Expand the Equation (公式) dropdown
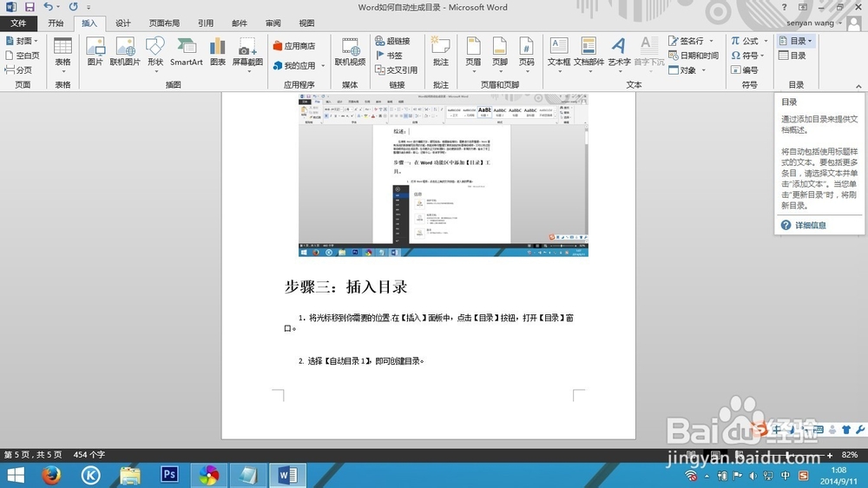Viewport: 868px width, 488px height. click(x=766, y=41)
